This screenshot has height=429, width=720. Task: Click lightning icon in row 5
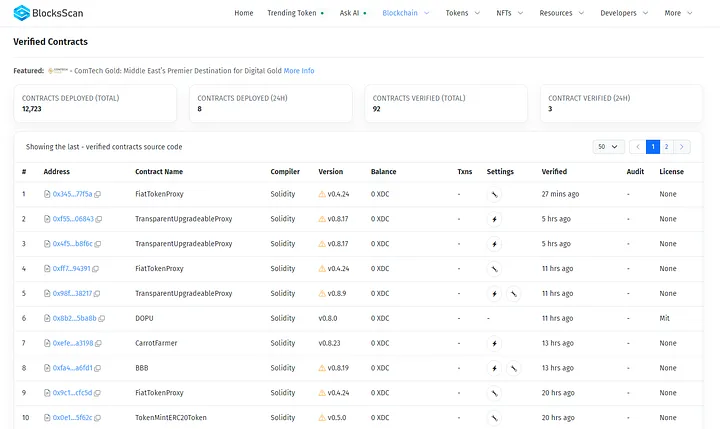[493, 293]
